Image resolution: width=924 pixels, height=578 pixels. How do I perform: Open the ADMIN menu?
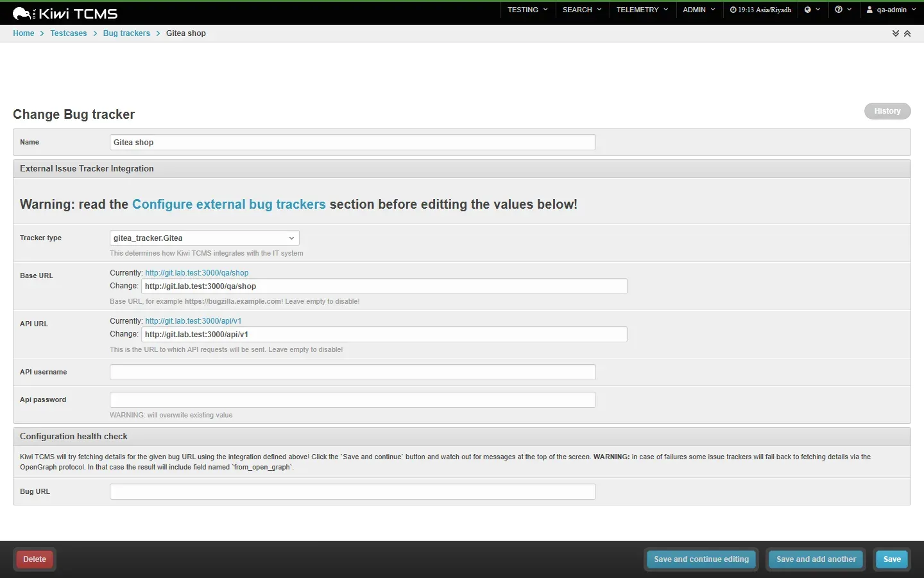(699, 10)
